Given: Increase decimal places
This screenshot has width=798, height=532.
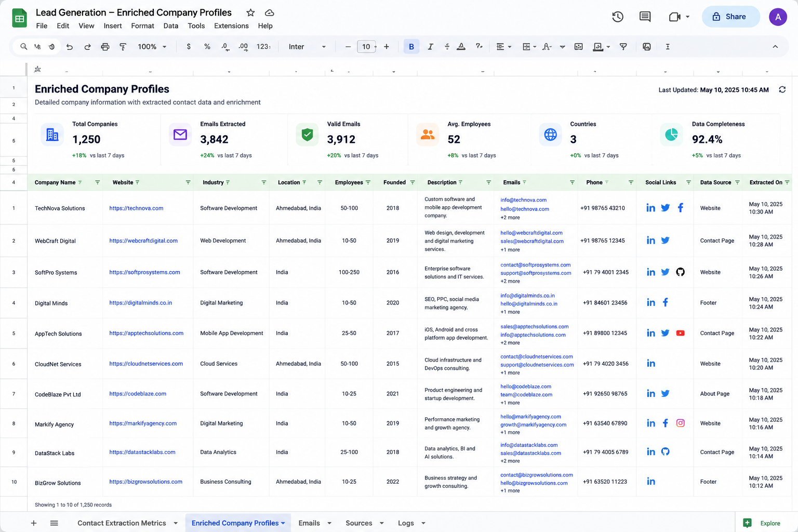Looking at the screenshot, I should 243,47.
